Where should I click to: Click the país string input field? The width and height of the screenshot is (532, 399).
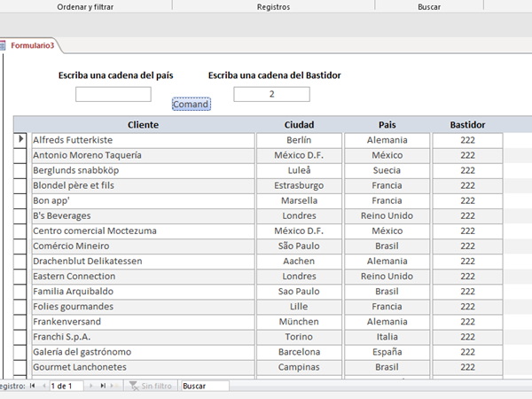coord(113,94)
